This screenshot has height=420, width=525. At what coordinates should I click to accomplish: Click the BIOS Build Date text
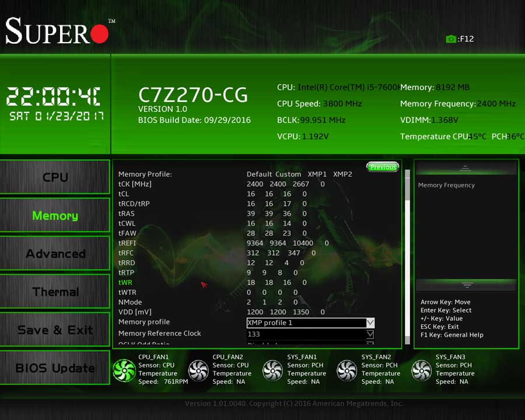click(194, 120)
